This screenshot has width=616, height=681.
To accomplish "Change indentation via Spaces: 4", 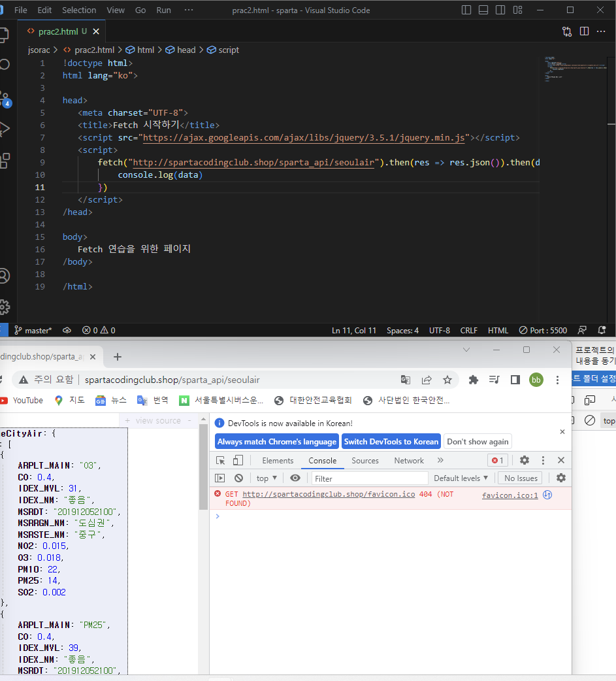I will point(402,331).
